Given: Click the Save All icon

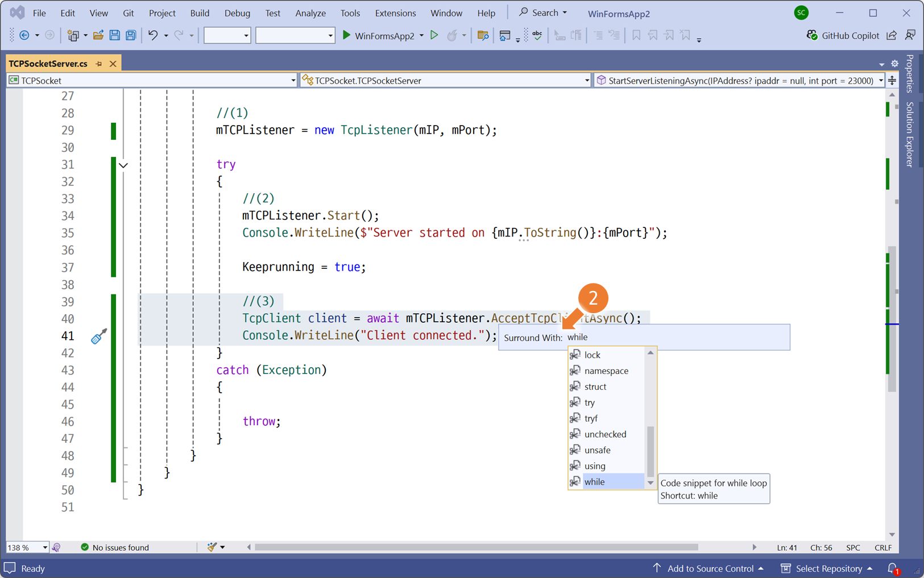Looking at the screenshot, I should (x=131, y=35).
